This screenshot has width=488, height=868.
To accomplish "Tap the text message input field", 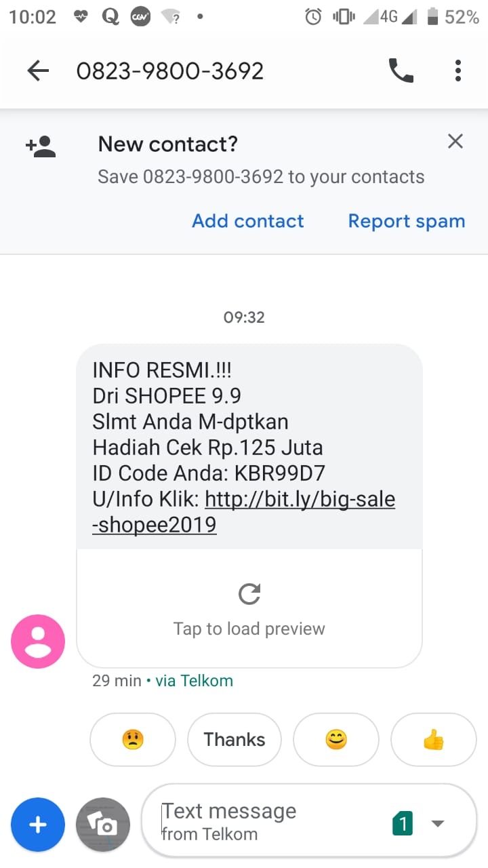I will (x=258, y=811).
